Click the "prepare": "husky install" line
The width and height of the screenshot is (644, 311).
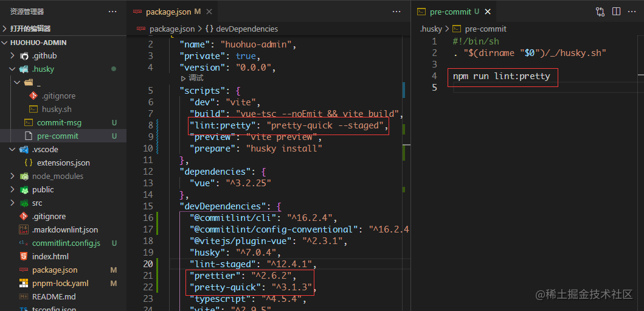pos(256,149)
